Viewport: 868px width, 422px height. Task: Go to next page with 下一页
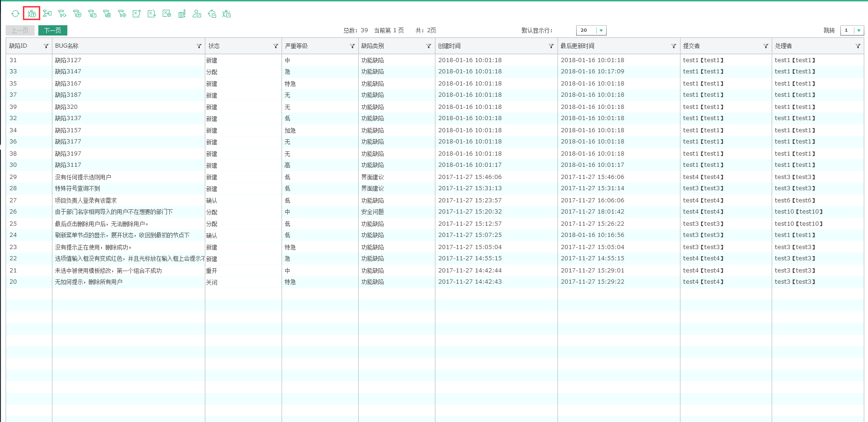click(x=53, y=30)
